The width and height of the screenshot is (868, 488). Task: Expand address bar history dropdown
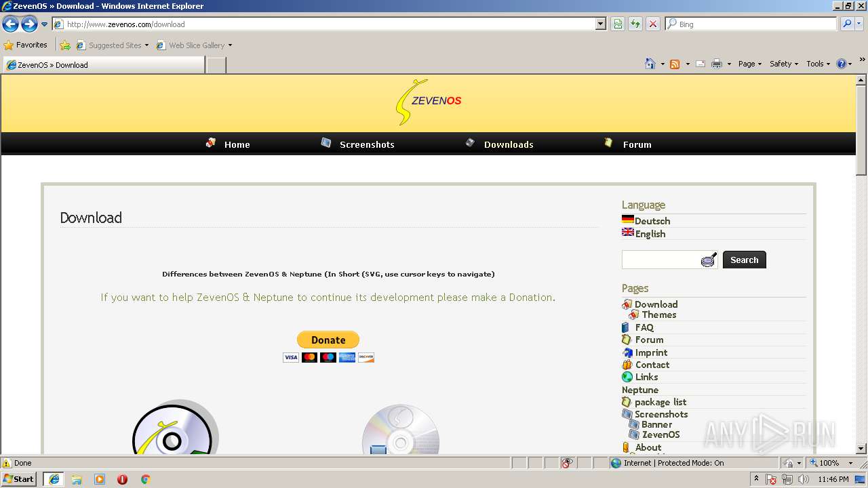601,24
